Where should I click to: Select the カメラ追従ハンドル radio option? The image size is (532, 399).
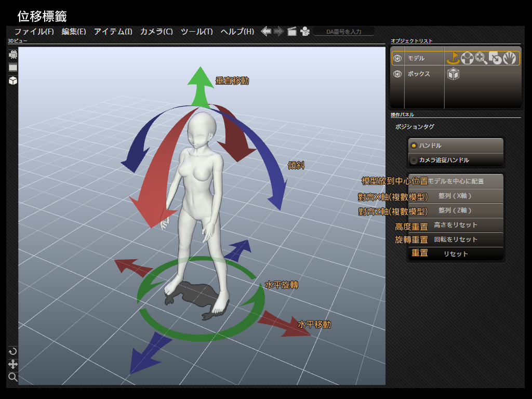pos(456,160)
